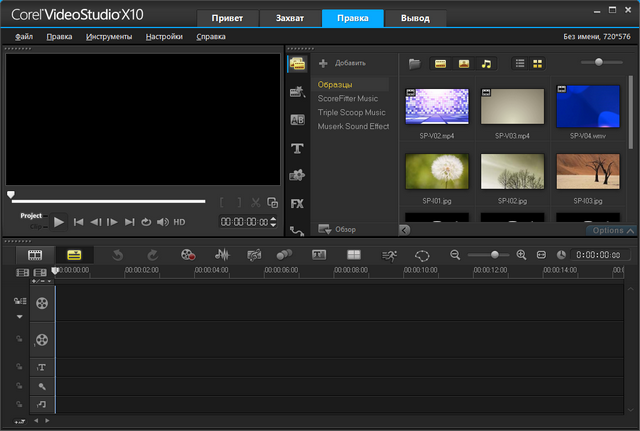Viewport: 640px width, 431px height.
Task: Open the Instant Project library category
Action: point(297,92)
